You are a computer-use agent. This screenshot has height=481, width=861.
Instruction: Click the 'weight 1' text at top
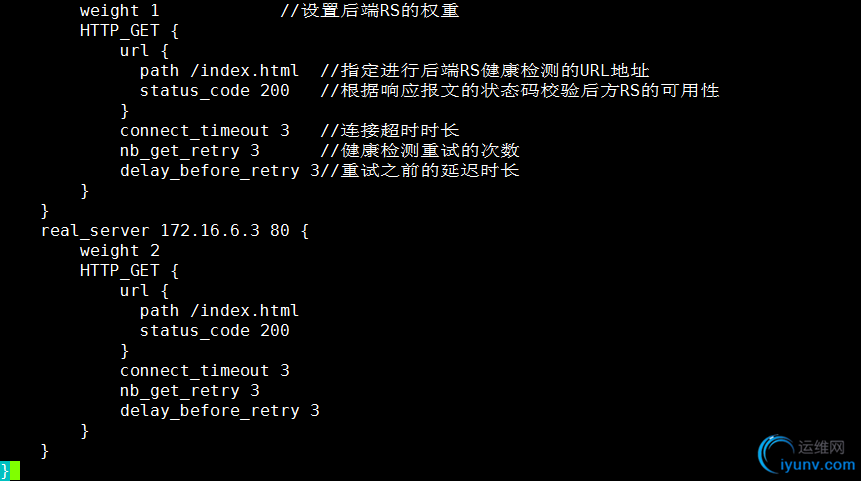click(120, 11)
